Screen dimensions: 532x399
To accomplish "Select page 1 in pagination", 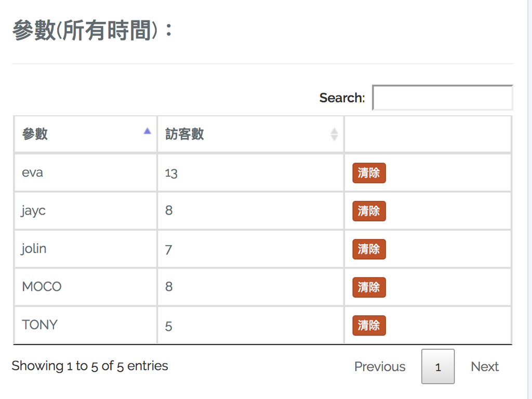I will click(x=438, y=367).
